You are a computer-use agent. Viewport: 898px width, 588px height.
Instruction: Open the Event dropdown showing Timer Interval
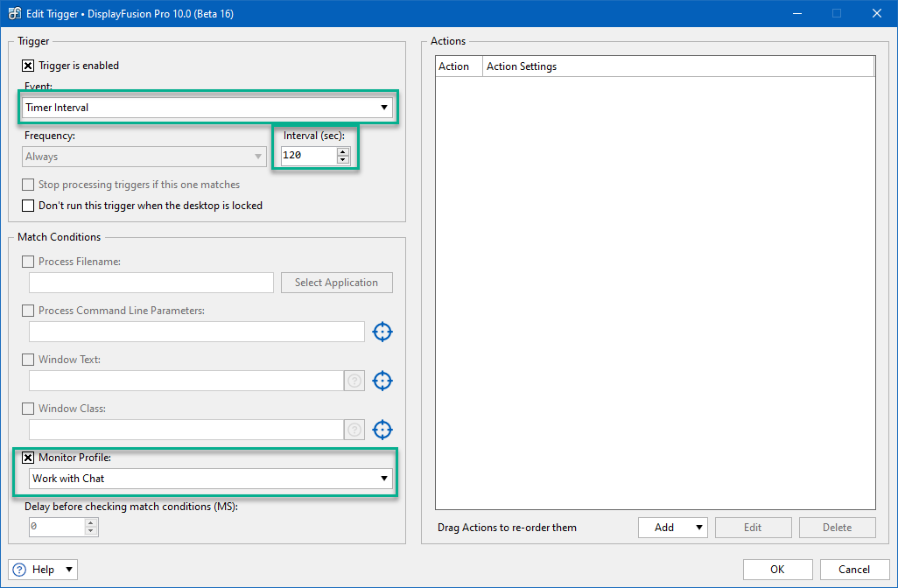pyautogui.click(x=207, y=108)
